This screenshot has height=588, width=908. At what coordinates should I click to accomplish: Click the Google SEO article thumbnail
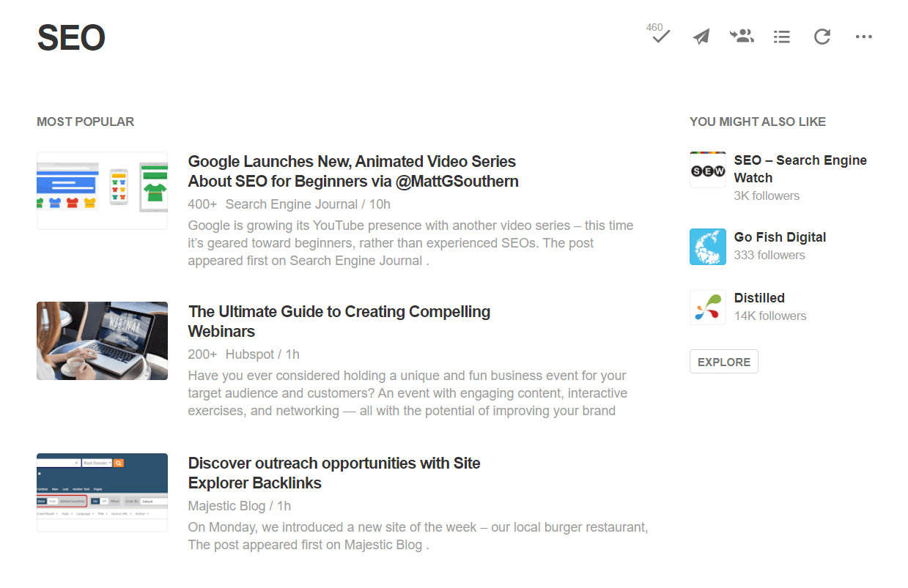pos(102,190)
